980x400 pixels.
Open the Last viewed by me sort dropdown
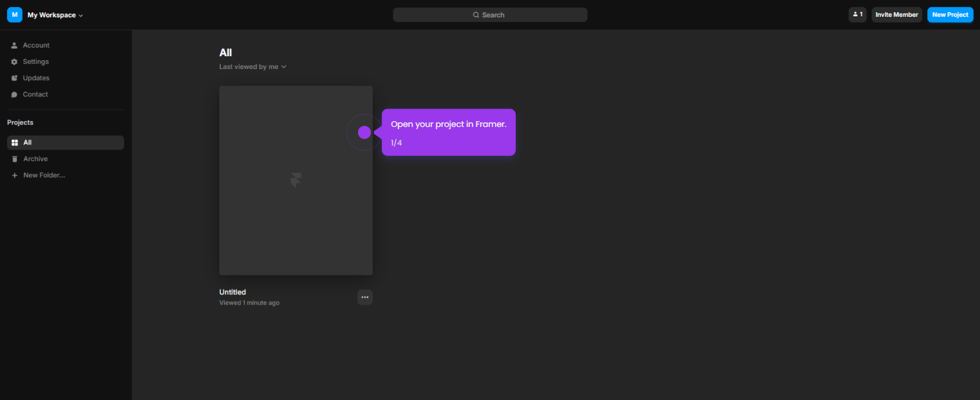(x=253, y=67)
